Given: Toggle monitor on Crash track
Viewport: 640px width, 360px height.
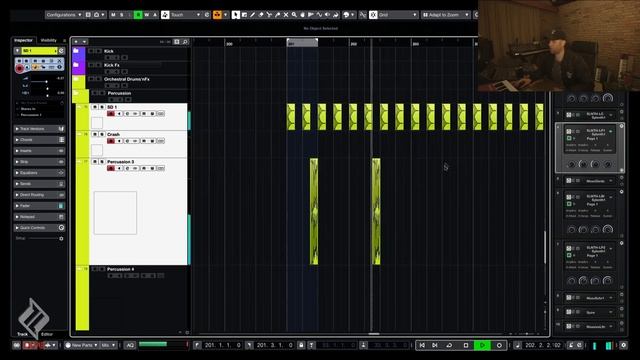Looking at the screenshot, I should (119, 141).
